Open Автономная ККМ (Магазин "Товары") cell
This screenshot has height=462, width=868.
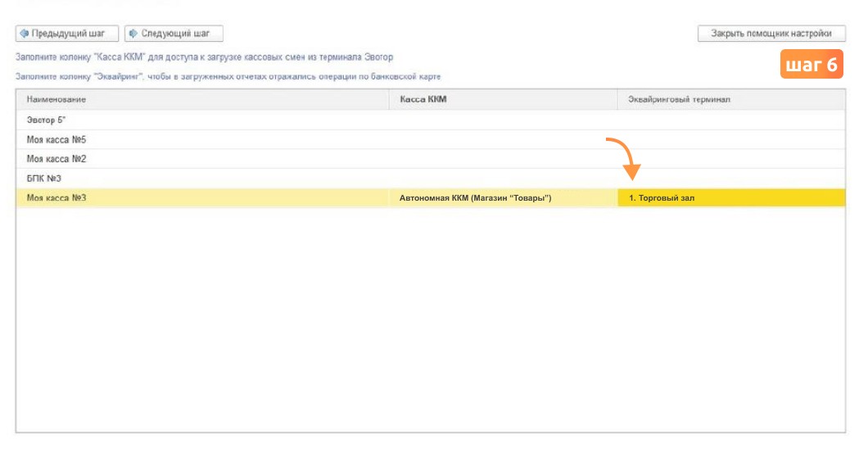pos(504,197)
